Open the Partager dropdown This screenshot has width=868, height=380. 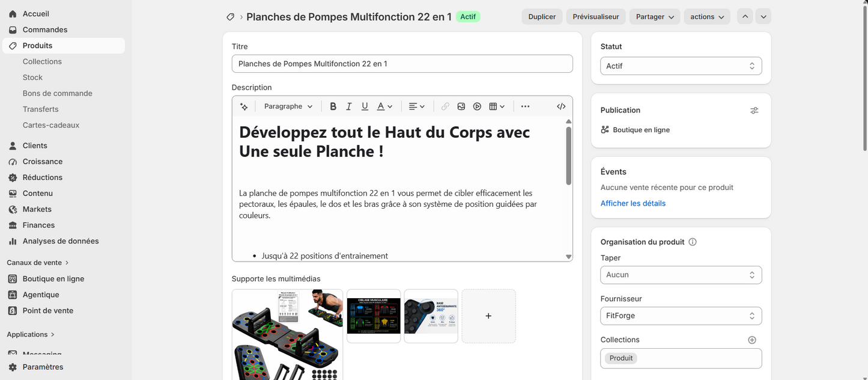click(x=655, y=17)
